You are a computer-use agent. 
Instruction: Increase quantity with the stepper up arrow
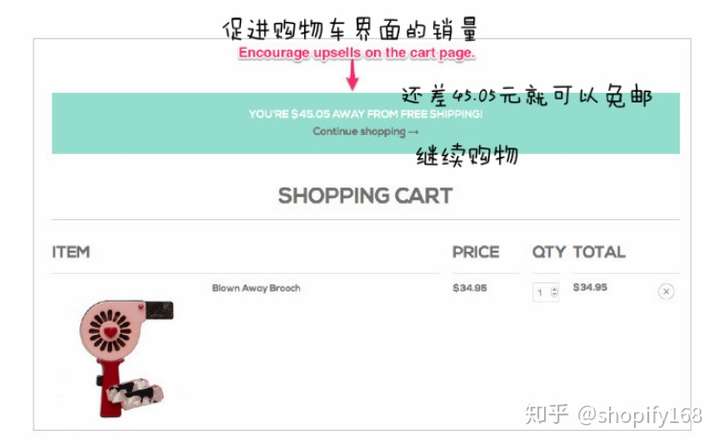pyautogui.click(x=554, y=289)
